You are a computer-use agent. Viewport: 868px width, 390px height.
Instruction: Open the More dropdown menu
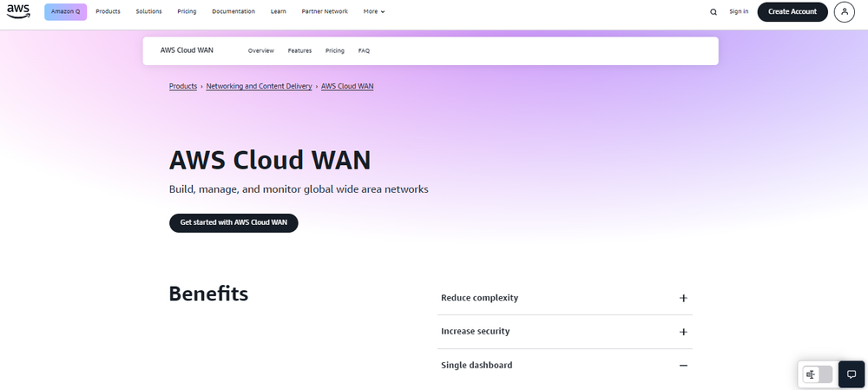click(x=374, y=11)
